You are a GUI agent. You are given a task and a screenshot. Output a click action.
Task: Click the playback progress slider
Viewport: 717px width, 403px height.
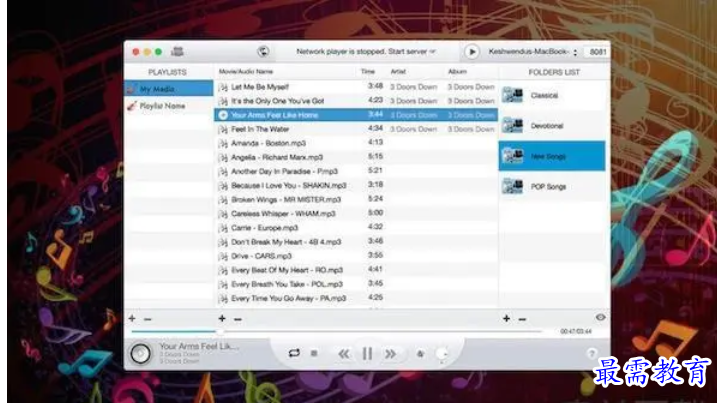pos(337,331)
